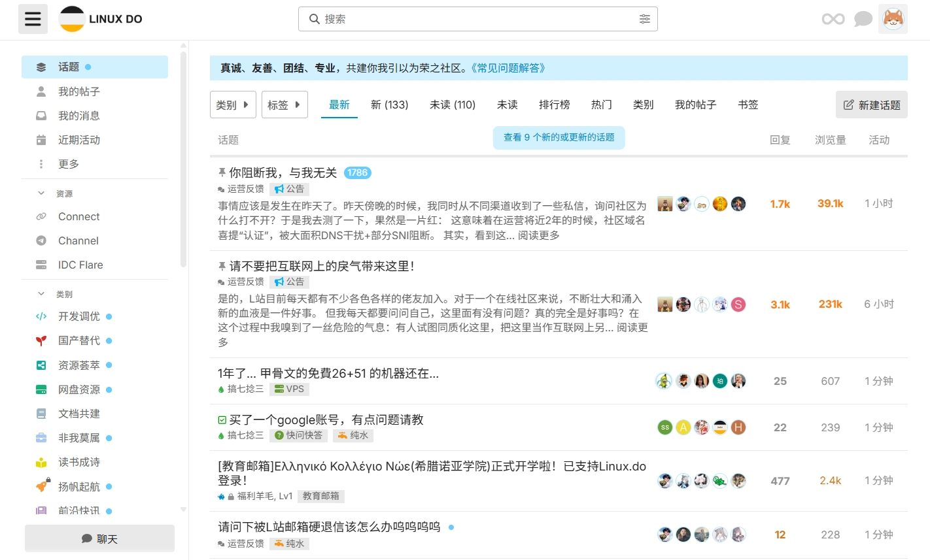Open the 开发调优 category

click(78, 316)
